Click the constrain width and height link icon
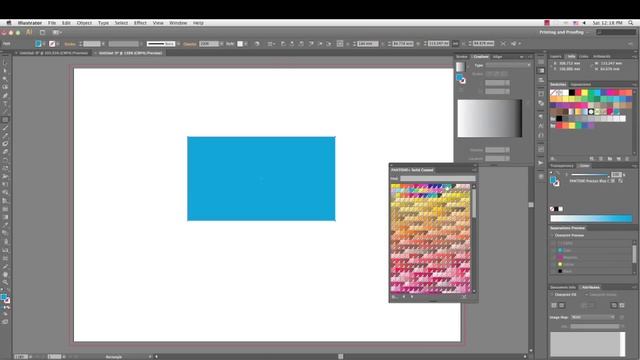 tap(455, 44)
